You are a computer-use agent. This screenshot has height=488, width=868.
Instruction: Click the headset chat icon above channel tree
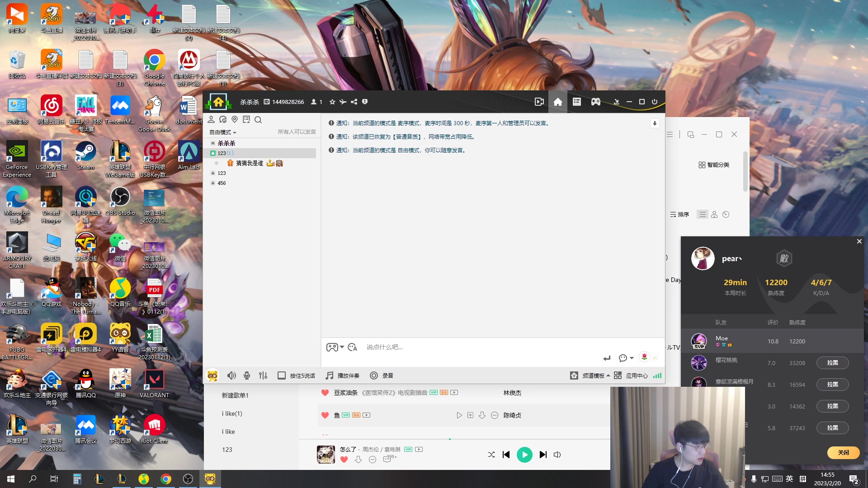223,120
